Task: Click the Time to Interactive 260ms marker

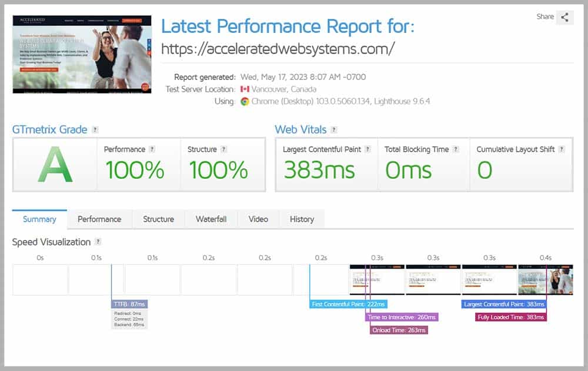Action: [402, 317]
